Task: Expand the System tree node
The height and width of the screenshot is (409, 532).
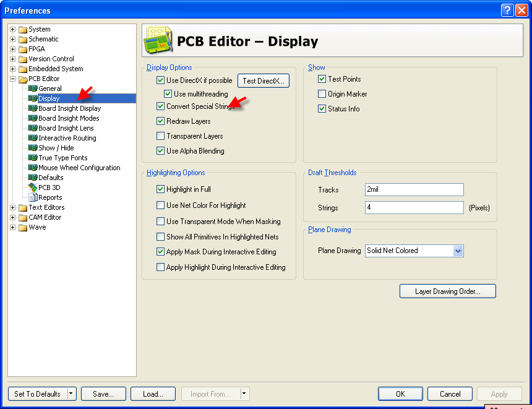Action: pos(12,29)
